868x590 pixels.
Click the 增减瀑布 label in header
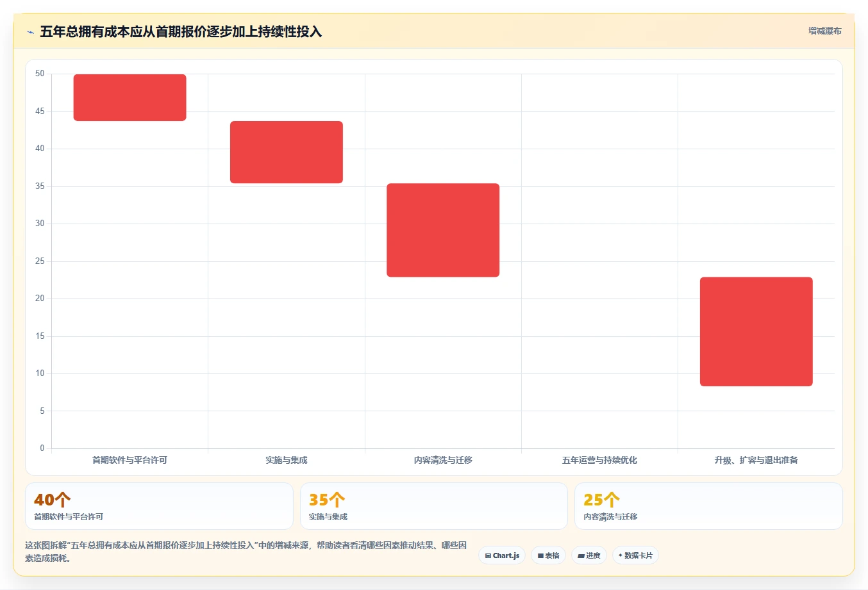824,31
